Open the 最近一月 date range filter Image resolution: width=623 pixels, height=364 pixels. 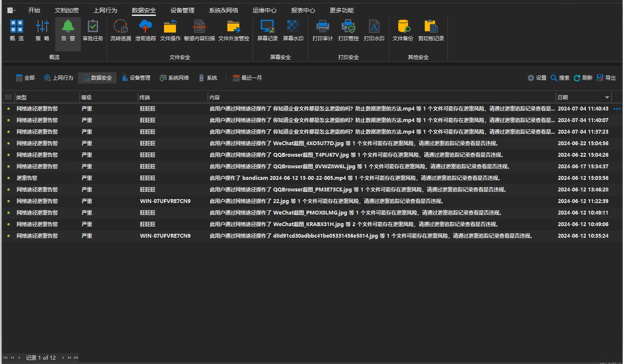(247, 78)
